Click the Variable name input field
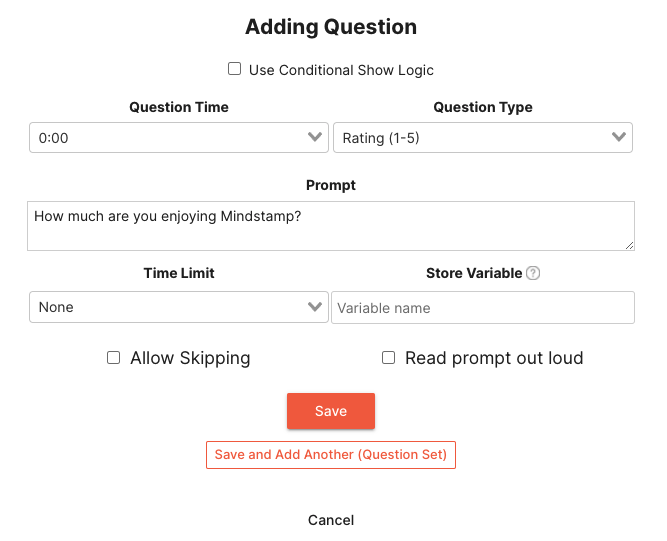Image resolution: width=667 pixels, height=541 pixels. [x=483, y=308]
